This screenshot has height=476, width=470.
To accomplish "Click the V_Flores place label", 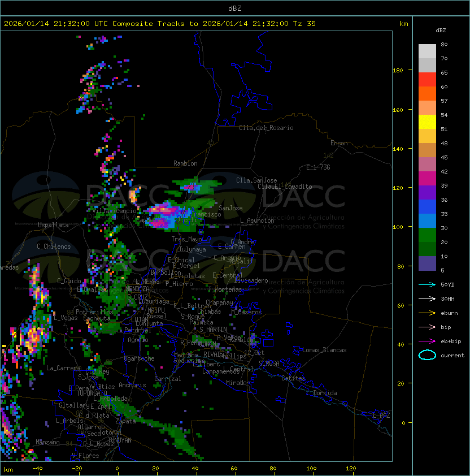I will (85, 456).
